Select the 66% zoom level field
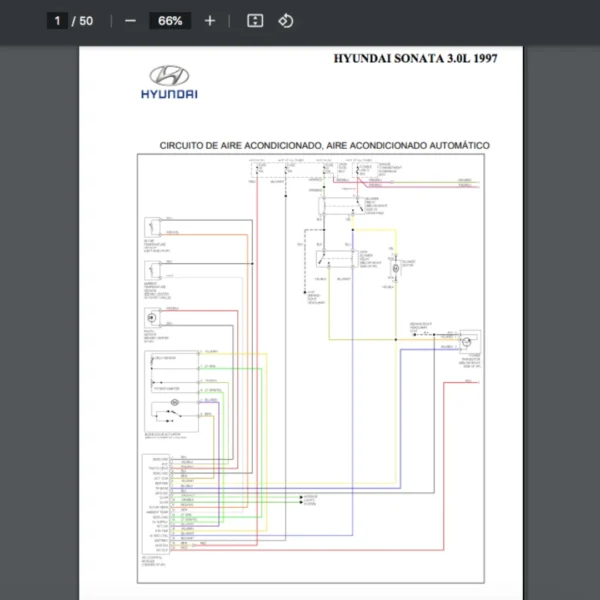This screenshot has height=600, width=600. 169,21
